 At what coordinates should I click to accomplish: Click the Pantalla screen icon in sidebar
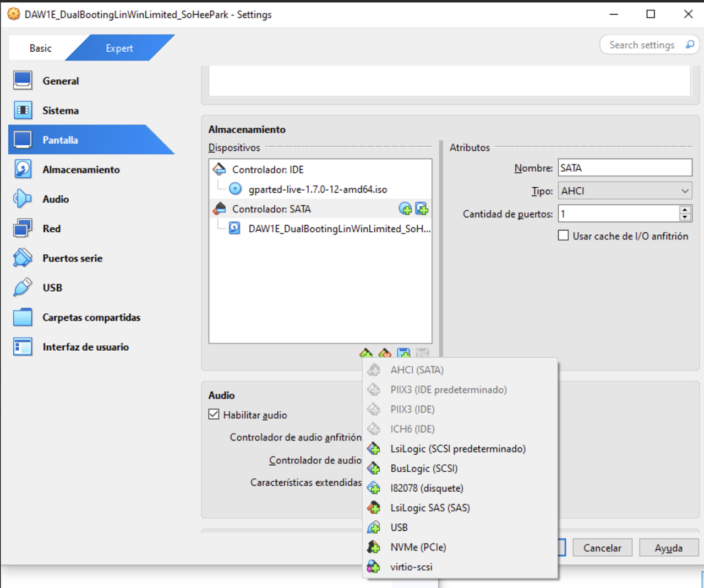23,140
